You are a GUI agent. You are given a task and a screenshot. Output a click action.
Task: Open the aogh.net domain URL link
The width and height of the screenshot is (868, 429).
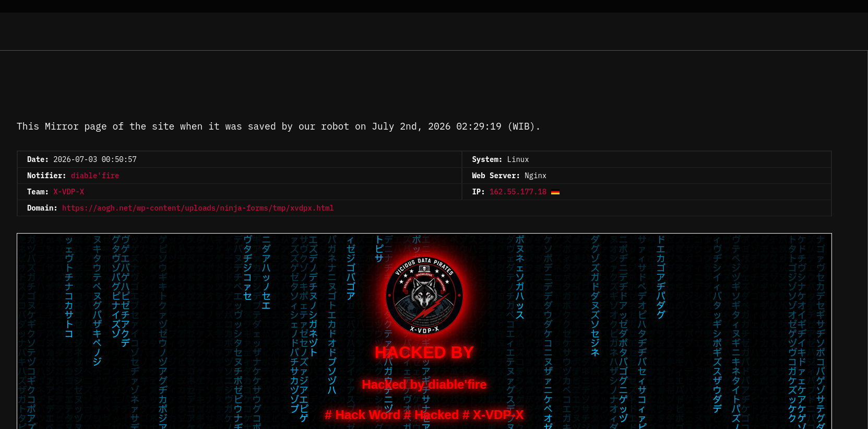198,208
